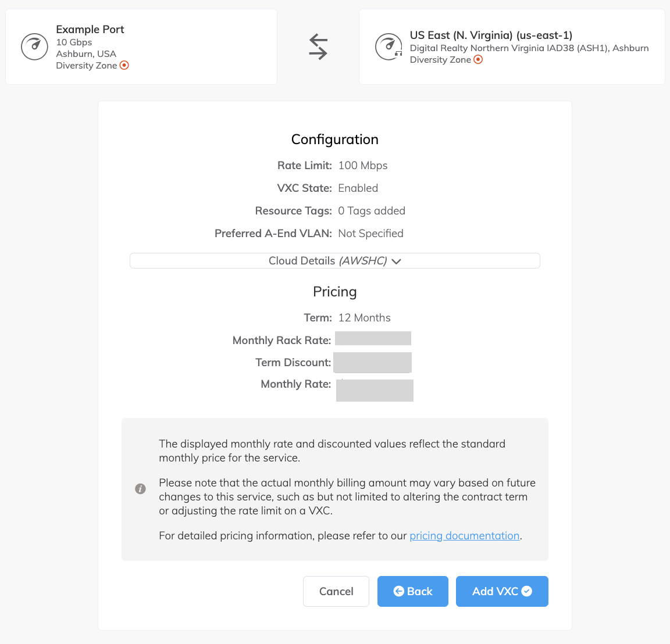This screenshot has width=670, height=644.
Task: Click the US East cloud port icon
Action: coord(389,46)
